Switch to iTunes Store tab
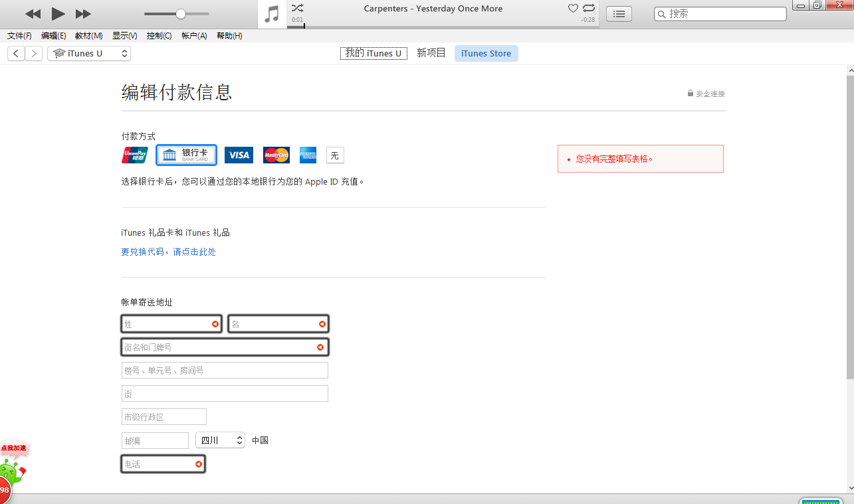The image size is (854, 504). pos(486,54)
